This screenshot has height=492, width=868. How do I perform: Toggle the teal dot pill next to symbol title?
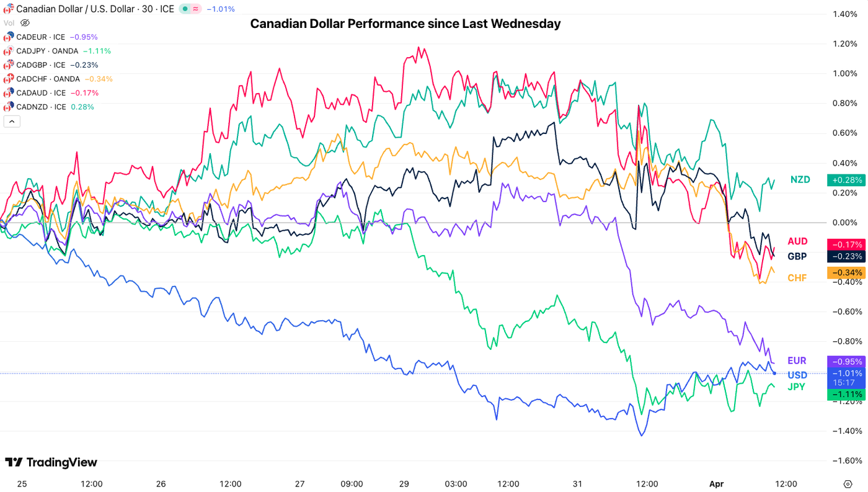(185, 8)
